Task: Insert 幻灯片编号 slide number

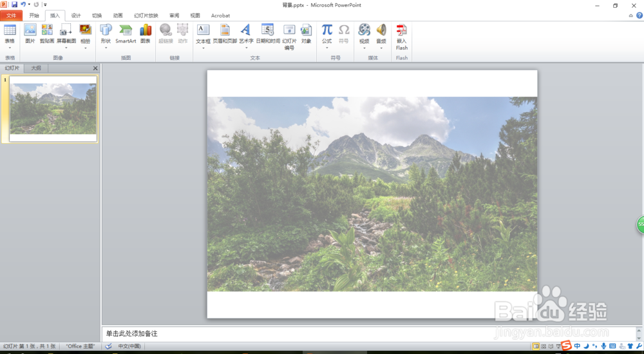Action: pyautogui.click(x=289, y=37)
